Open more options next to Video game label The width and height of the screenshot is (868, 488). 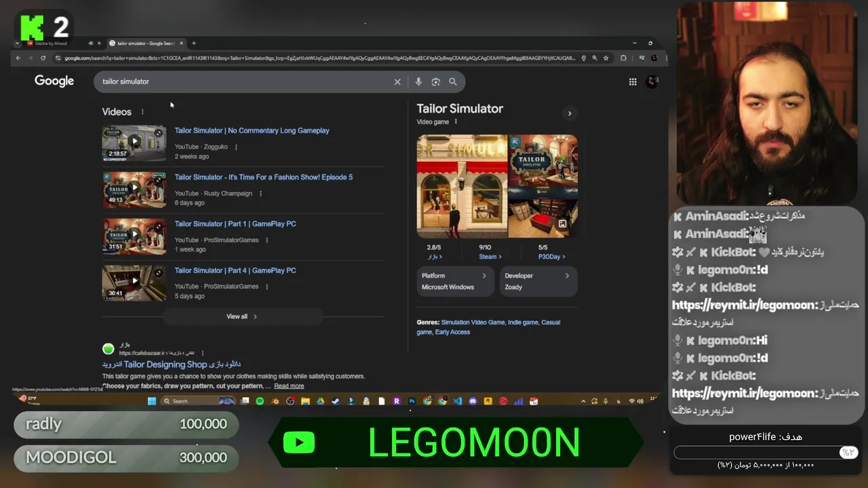click(456, 122)
